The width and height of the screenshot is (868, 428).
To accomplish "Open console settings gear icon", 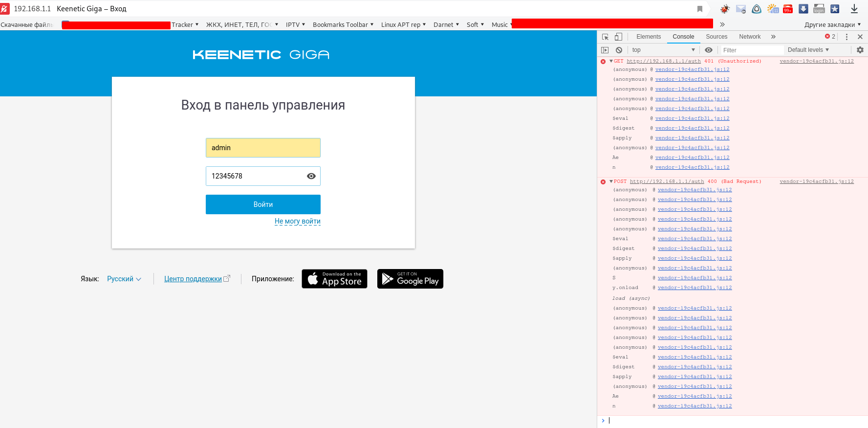I will 860,50.
